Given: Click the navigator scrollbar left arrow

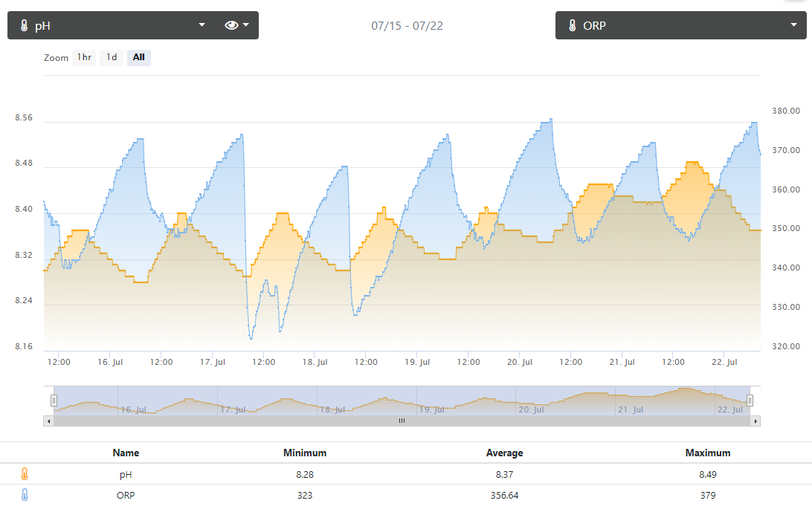Looking at the screenshot, I should coord(48,421).
